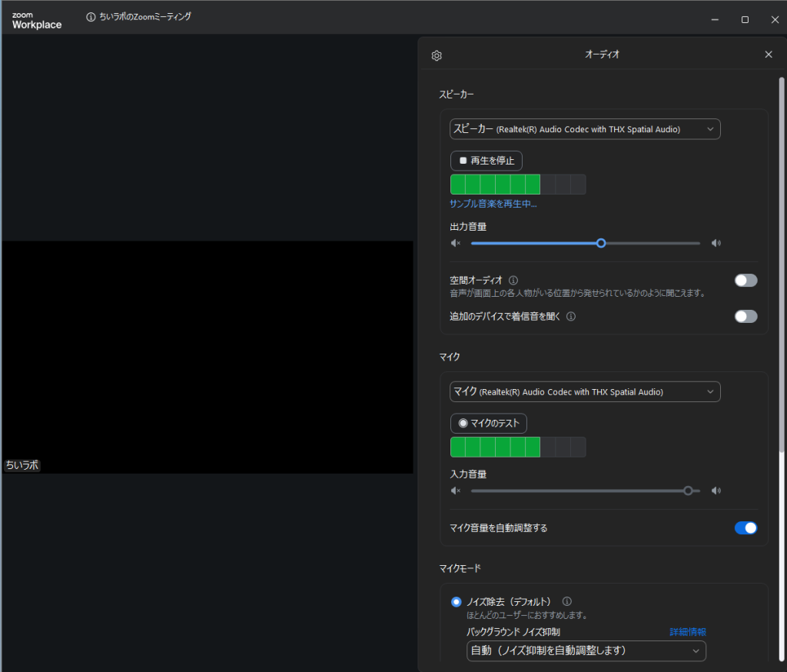Select the ノイズ除去（デフォルト）radio button
This screenshot has width=787, height=672.
(457, 602)
